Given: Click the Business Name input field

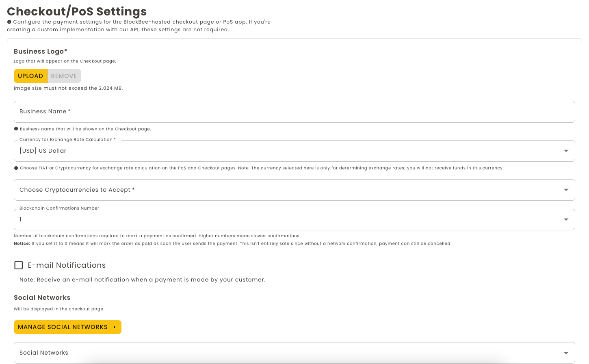Looking at the screenshot, I should click(x=284, y=112).
